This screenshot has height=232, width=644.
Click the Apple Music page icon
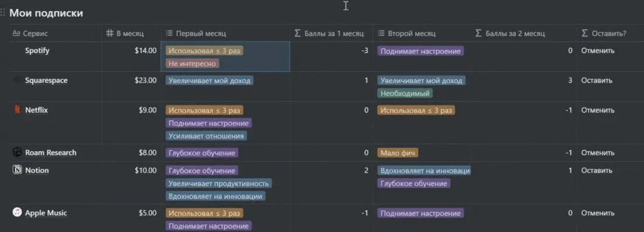[17, 212]
